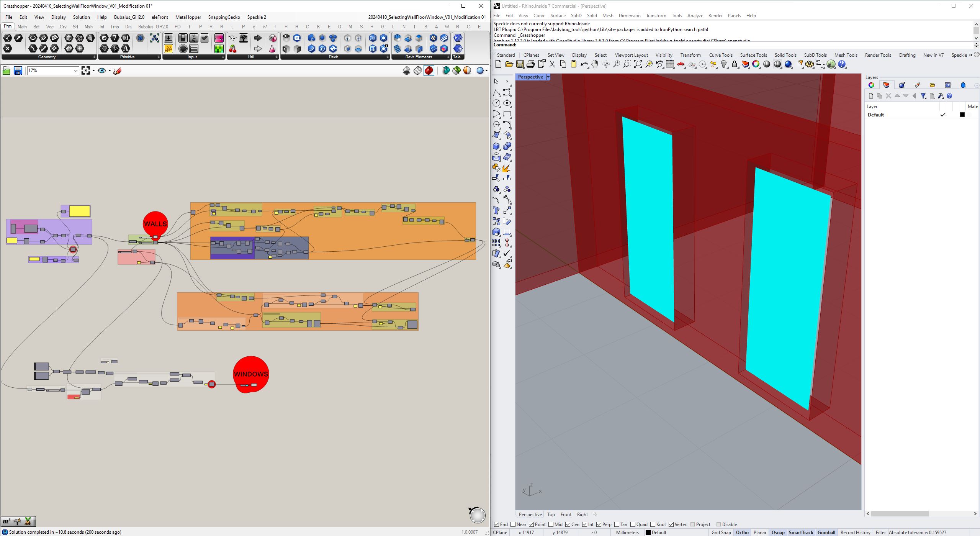Image resolution: width=980 pixels, height=536 pixels.
Task: Toggle the Vertex osnap checkbox
Action: (x=671, y=525)
